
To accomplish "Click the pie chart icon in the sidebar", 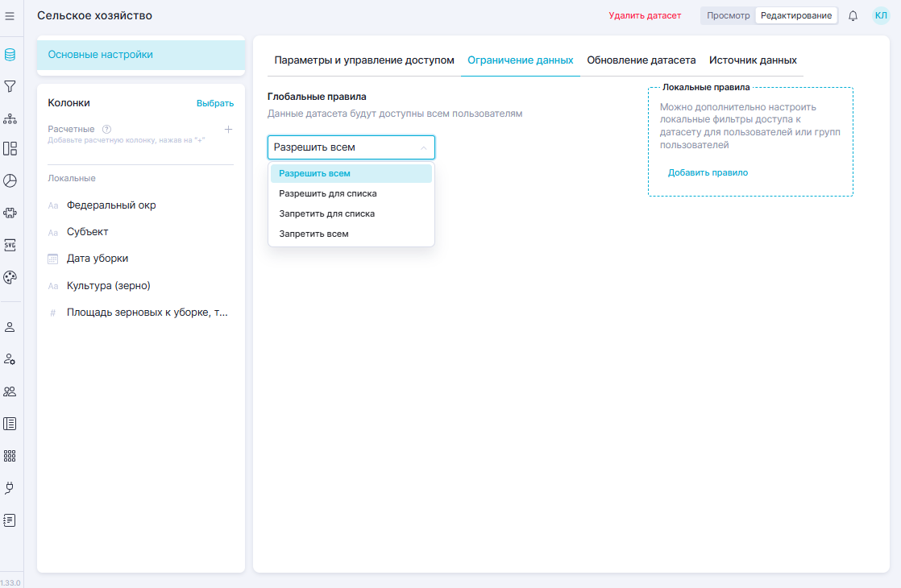I will tap(10, 180).
